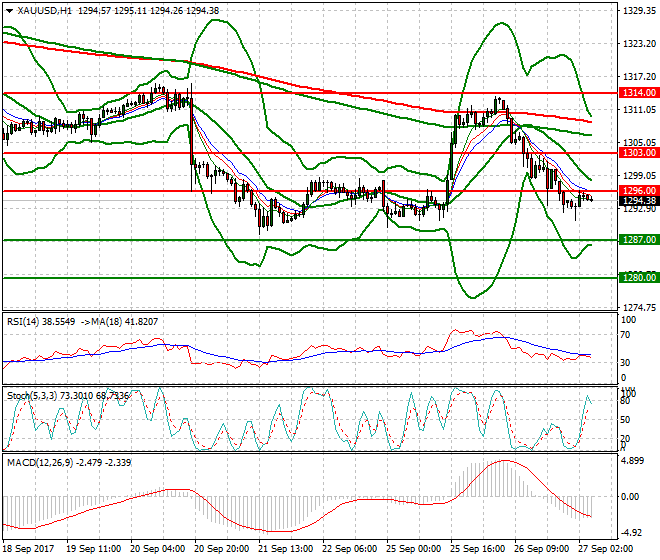Click the 1299.05 price axis value
This screenshot has width=660, height=560.
(639, 176)
